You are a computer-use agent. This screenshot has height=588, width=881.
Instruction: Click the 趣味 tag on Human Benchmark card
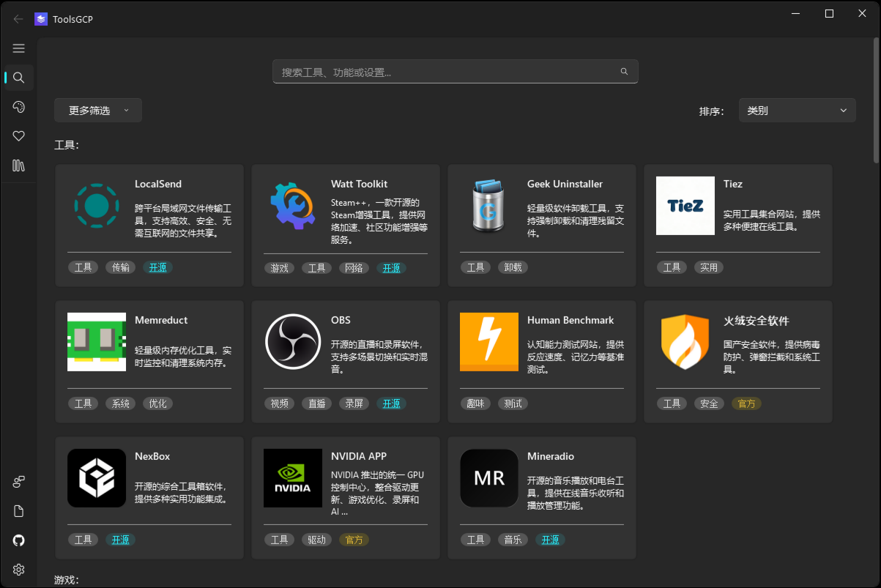476,403
